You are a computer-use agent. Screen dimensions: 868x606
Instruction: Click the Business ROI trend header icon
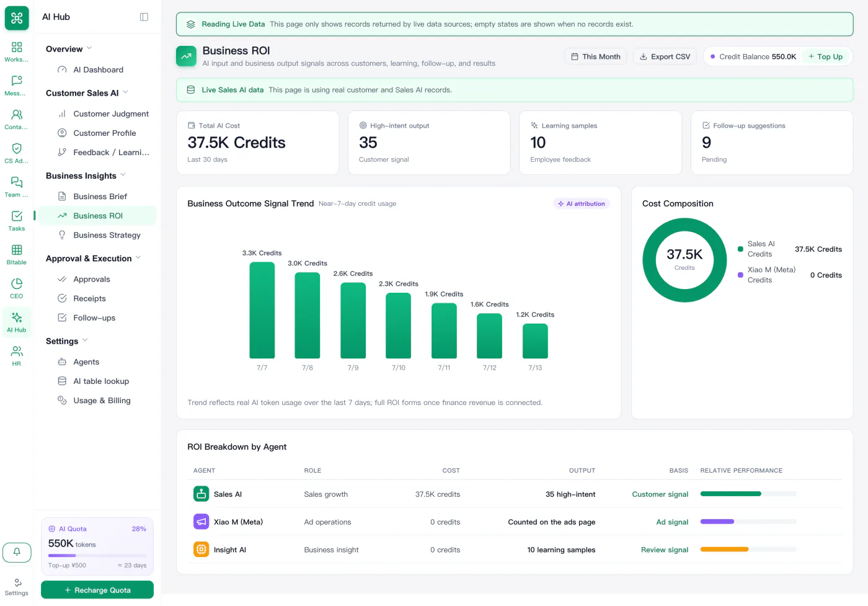tap(186, 56)
